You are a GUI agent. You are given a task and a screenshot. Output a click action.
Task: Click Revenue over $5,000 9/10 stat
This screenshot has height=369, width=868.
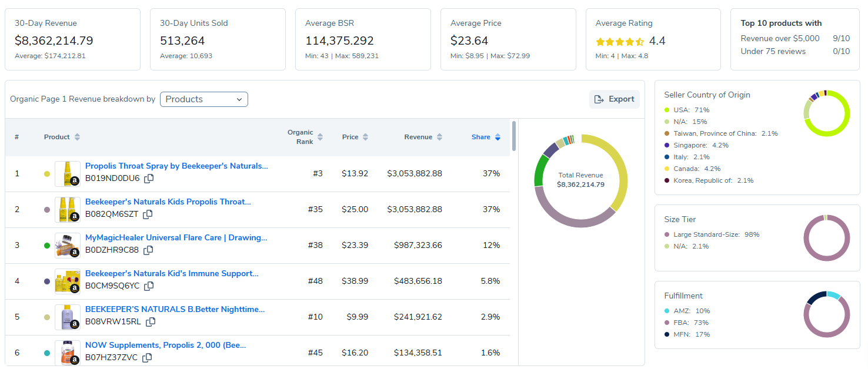click(x=795, y=38)
